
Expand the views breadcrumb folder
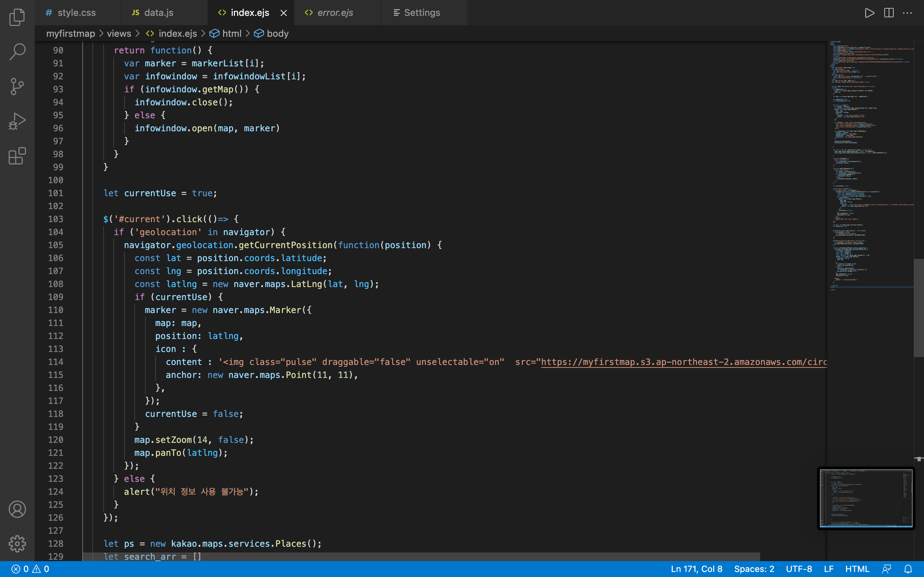point(119,34)
